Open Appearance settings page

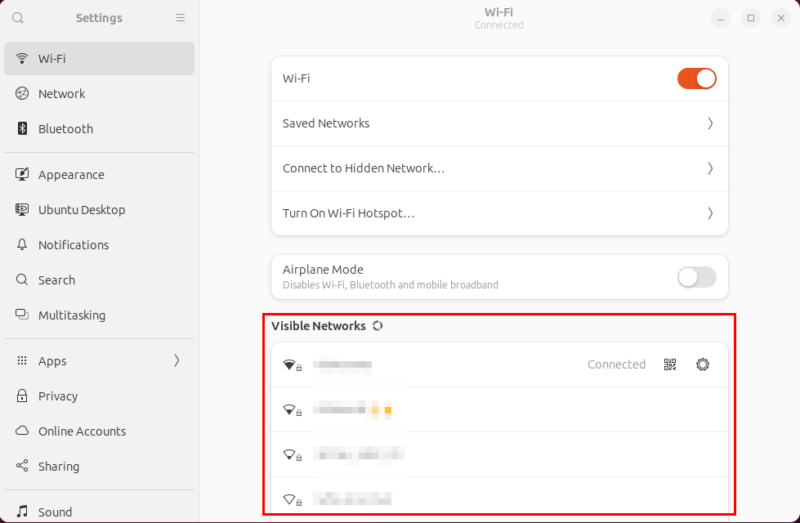99,175
